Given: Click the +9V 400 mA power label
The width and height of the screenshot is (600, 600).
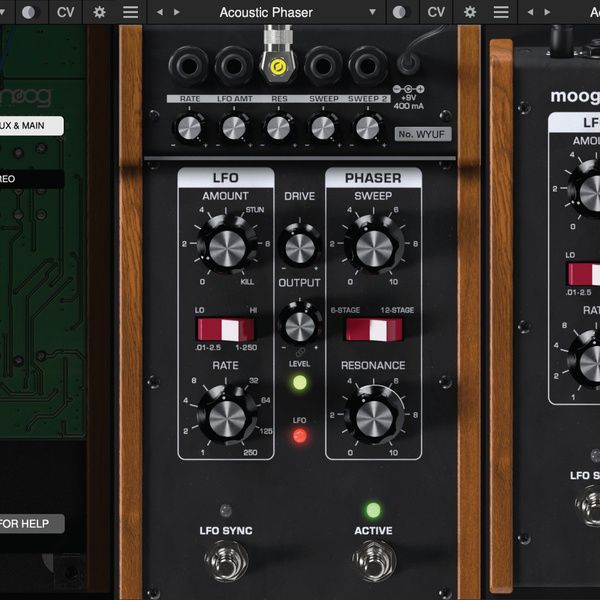Looking at the screenshot, I should tap(409, 102).
